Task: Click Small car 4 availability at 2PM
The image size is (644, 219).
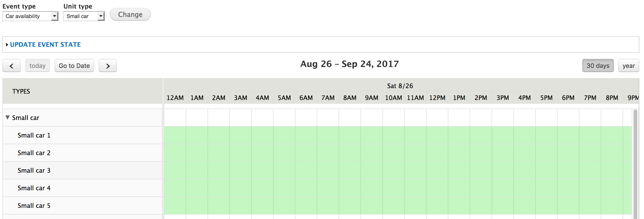Action: (x=480, y=188)
